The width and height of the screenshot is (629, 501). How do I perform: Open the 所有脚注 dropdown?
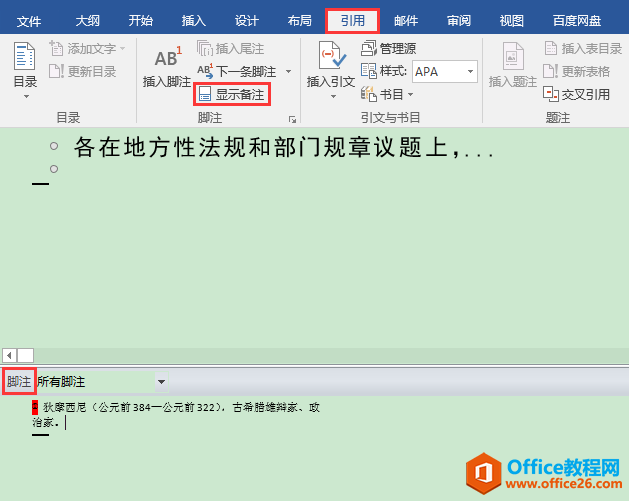[x=161, y=381]
